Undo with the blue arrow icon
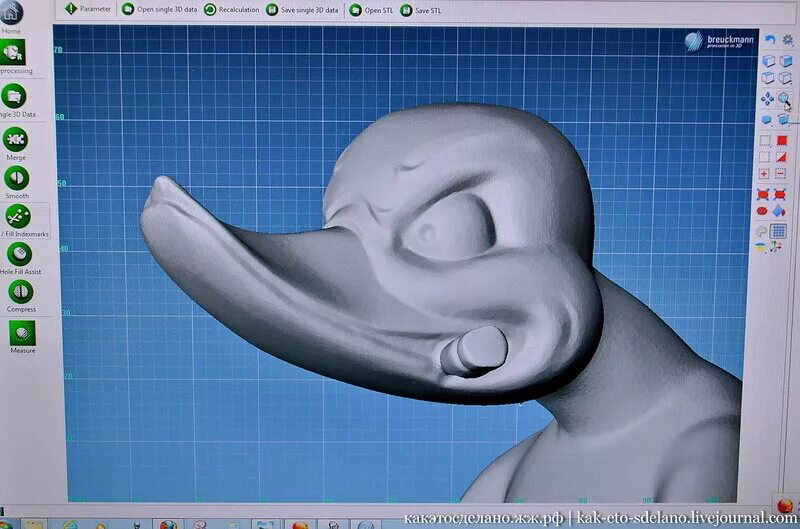Image resolution: width=800 pixels, height=529 pixels. tap(770, 39)
